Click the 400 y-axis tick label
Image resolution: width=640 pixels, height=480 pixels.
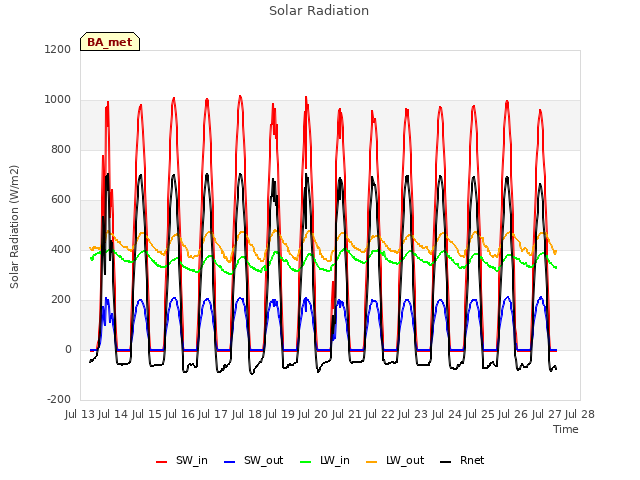61,250
